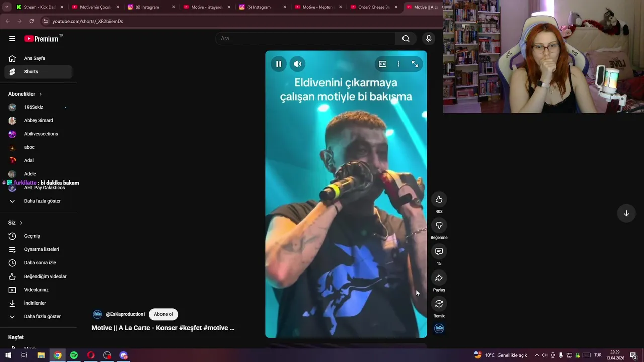Like the Short with thumbs up
Screen dimensions: 644x362
click(x=439, y=199)
